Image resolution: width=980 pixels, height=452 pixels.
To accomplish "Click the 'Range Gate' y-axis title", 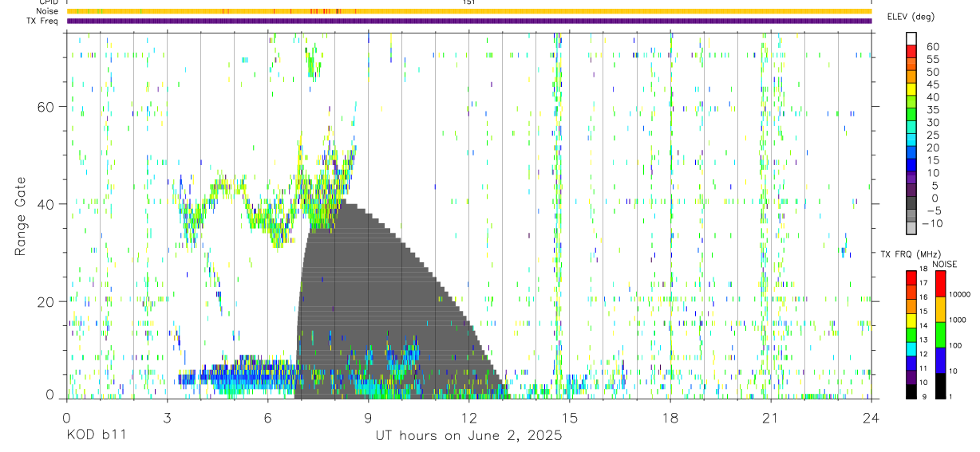I will (22, 216).
